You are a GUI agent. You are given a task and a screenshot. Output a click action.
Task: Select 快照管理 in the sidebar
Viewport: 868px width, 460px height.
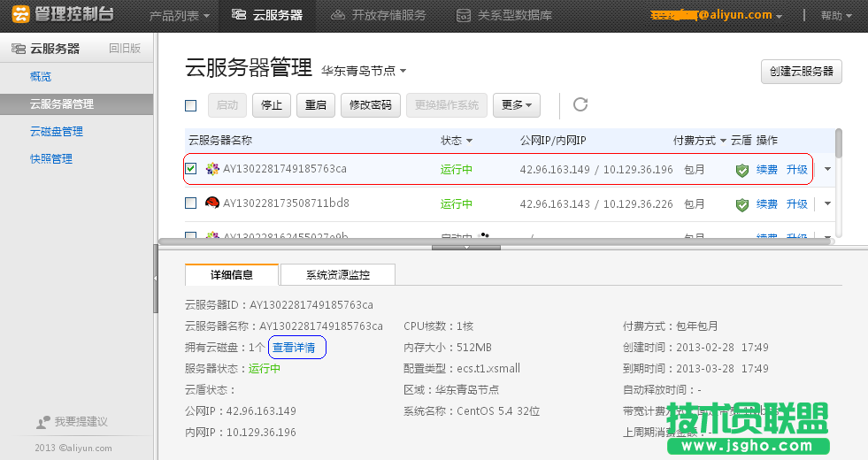(51, 159)
